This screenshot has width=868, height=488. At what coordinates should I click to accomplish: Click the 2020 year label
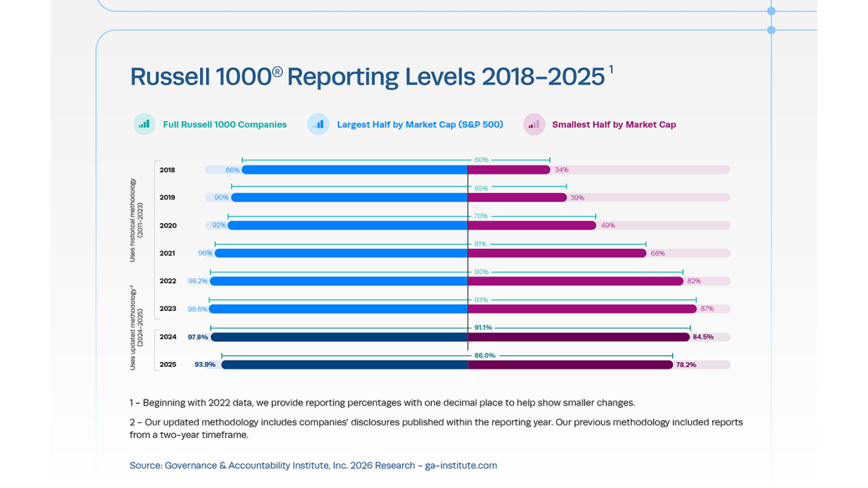pyautogui.click(x=167, y=226)
